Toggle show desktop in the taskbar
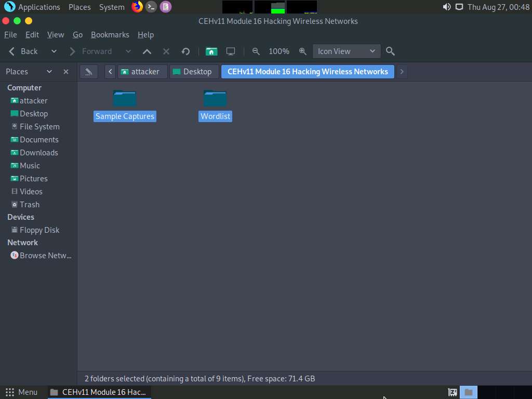Viewport: 532px width, 399px height. tap(468, 392)
